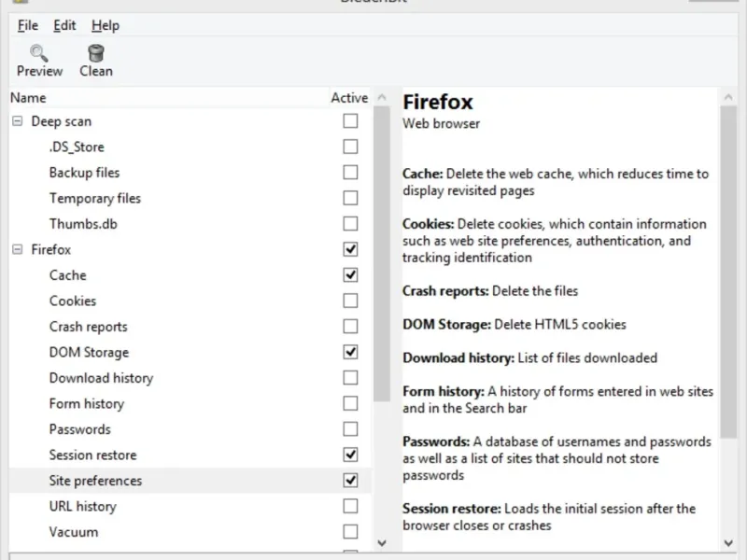Select the Download history row

point(190,378)
